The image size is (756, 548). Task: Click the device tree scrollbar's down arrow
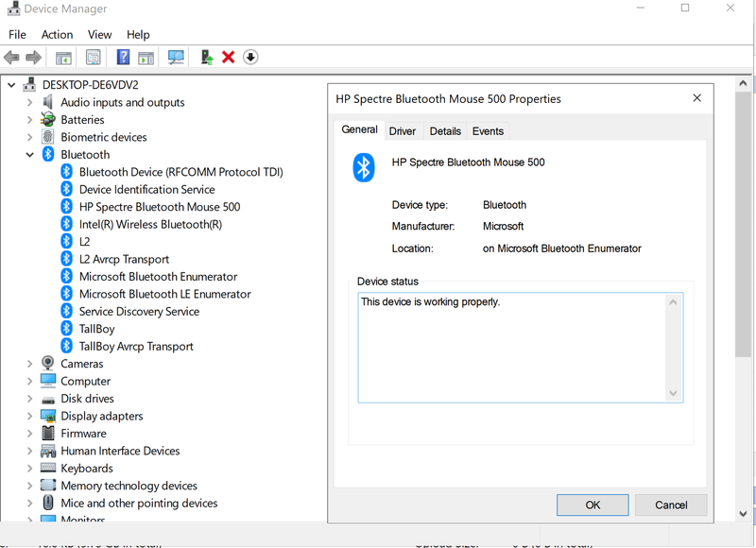[743, 514]
